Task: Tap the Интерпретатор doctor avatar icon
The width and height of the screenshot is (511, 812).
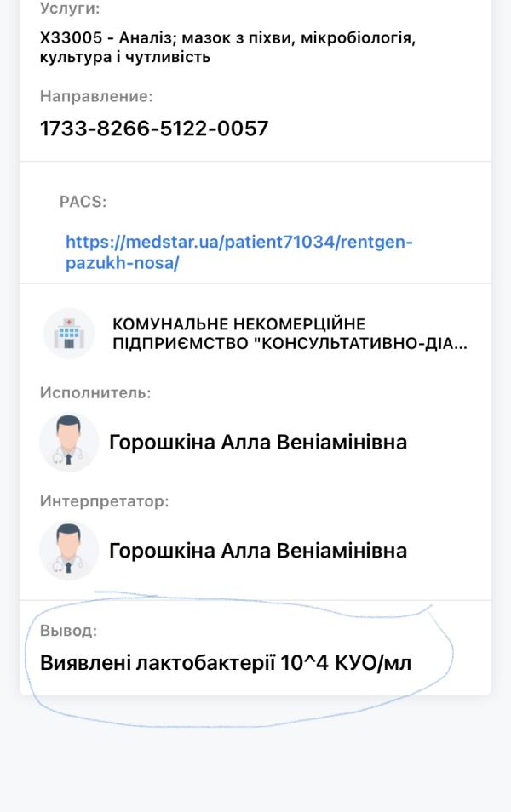Action: [x=69, y=551]
